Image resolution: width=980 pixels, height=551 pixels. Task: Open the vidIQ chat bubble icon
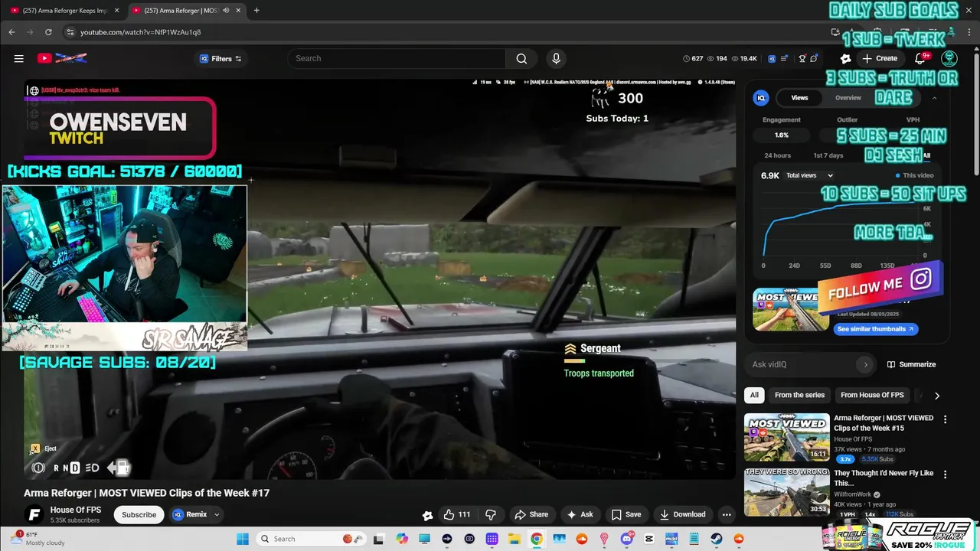(x=814, y=58)
